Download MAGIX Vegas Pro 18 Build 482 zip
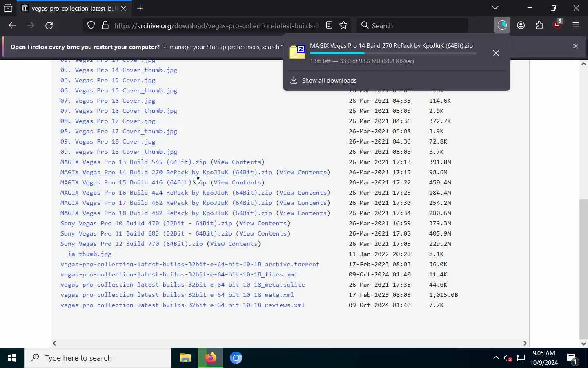Viewport: 588px width, 368px height. (166, 213)
